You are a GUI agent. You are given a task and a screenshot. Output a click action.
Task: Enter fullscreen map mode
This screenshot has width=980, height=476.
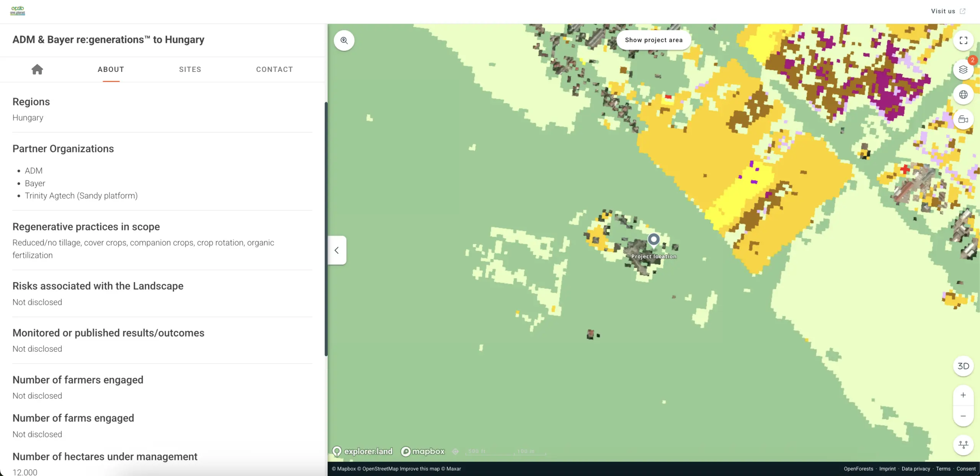click(x=963, y=40)
